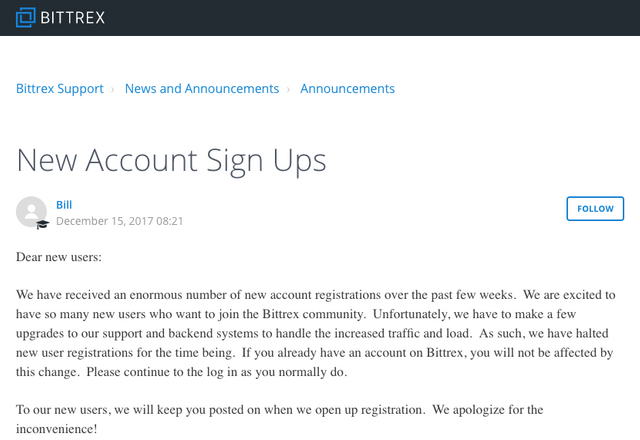Click chevron before Announcements breadcrumb
Viewport: 640px width, 440px height.
pyautogui.click(x=289, y=89)
